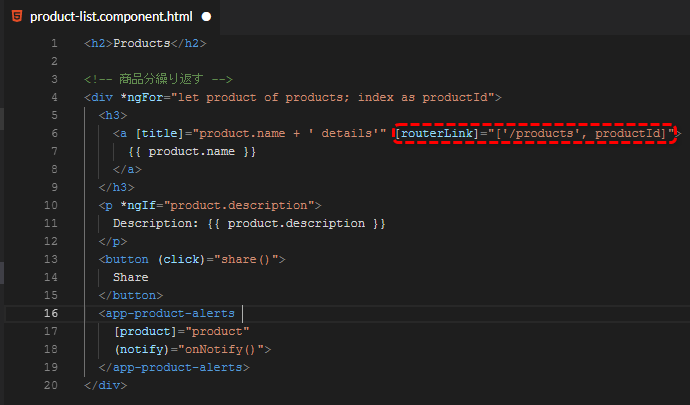This screenshot has width=690, height=405.
Task: Click line number 13 in gutter
Action: [51, 259]
